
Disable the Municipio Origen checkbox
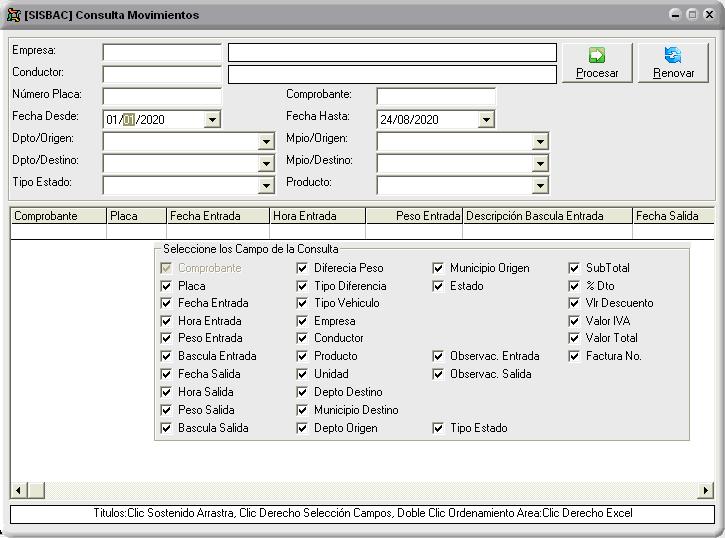(x=439, y=268)
